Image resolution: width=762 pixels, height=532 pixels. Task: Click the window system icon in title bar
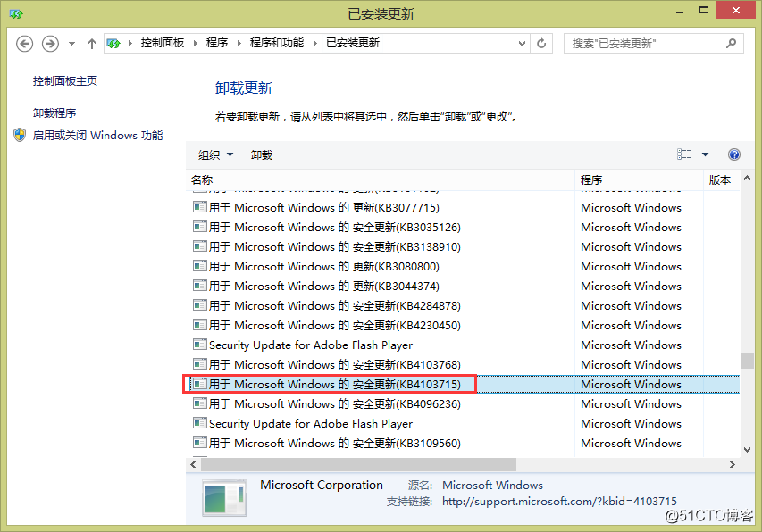[16, 13]
